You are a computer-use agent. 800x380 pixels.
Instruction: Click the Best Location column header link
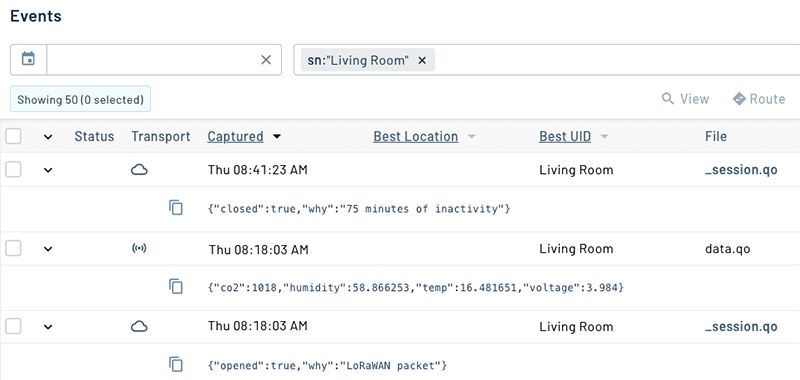point(416,137)
